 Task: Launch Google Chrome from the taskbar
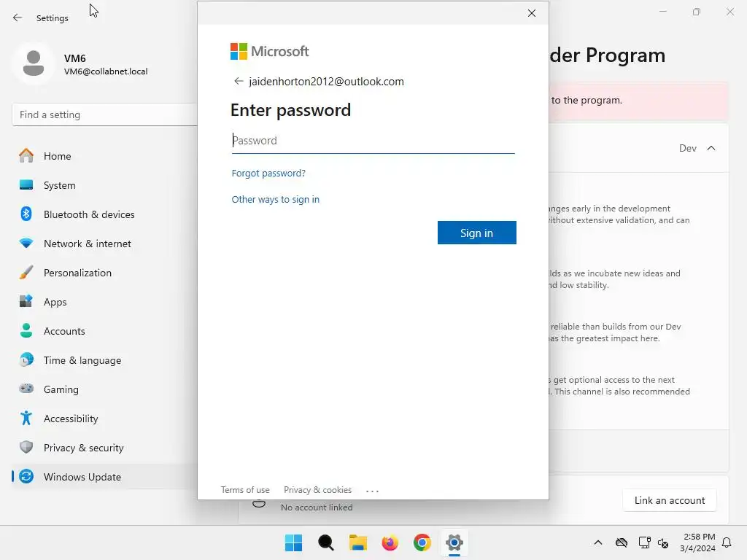422,542
